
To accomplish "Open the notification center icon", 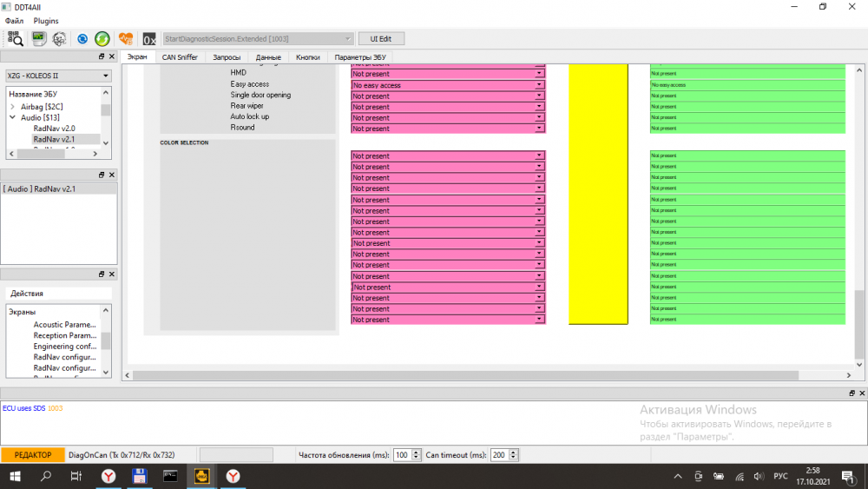I will [847, 476].
